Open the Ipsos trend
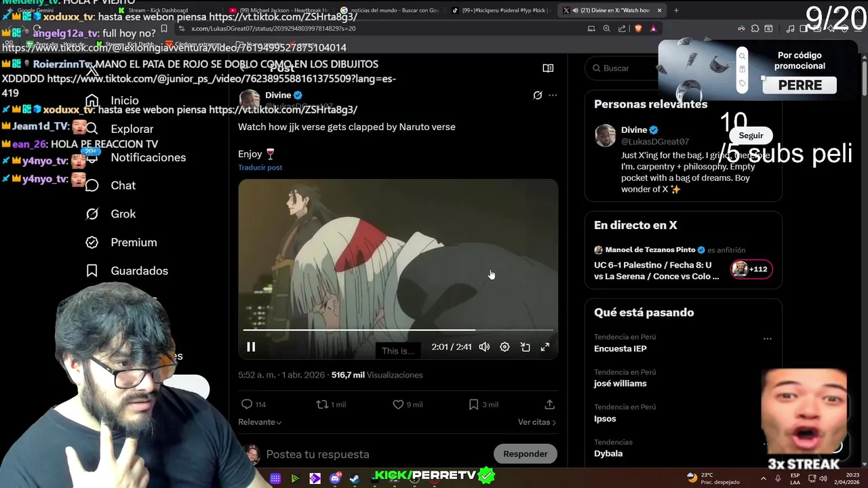Screen dimensions: 868x488 605,419
